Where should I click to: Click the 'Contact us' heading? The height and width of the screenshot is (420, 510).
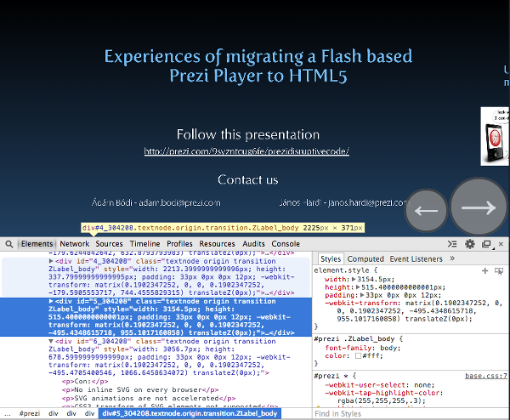tap(248, 179)
